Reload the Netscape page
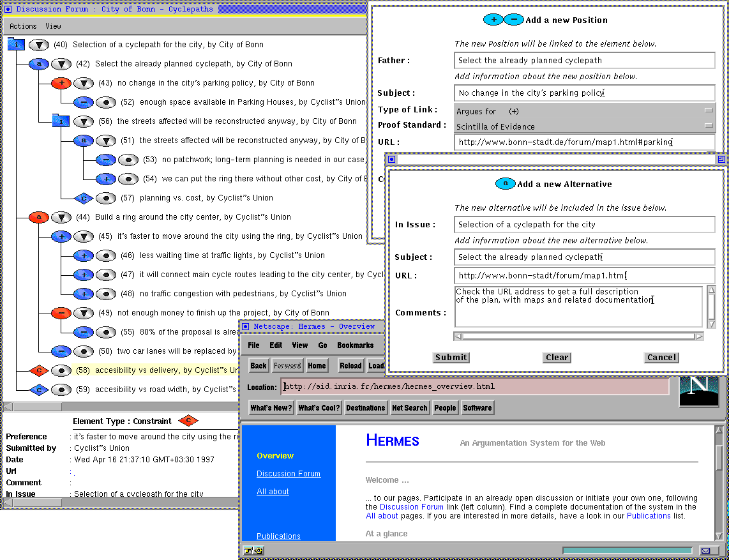Screen dimensions: 729x560 click(x=350, y=366)
